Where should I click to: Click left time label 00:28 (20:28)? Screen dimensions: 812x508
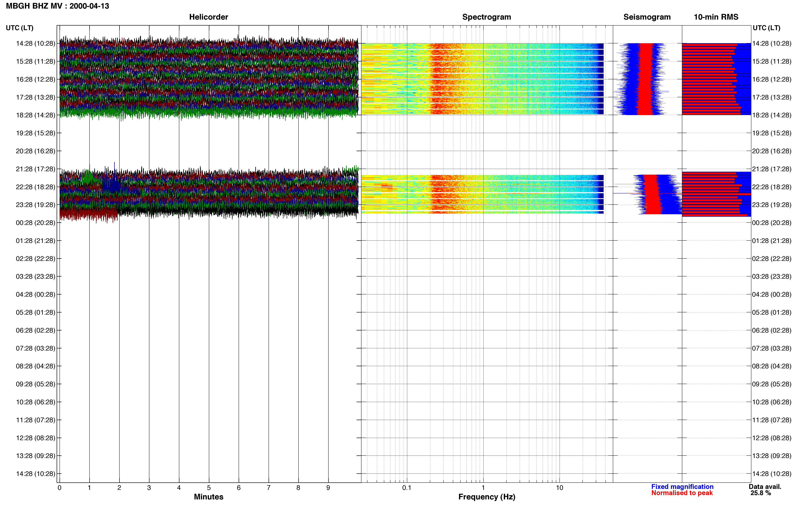click(36, 222)
